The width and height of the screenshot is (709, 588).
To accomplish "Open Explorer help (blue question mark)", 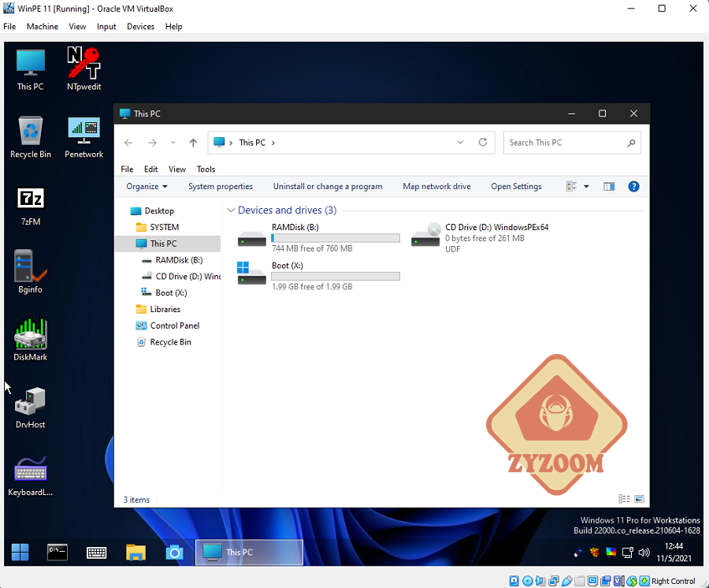I will (633, 186).
